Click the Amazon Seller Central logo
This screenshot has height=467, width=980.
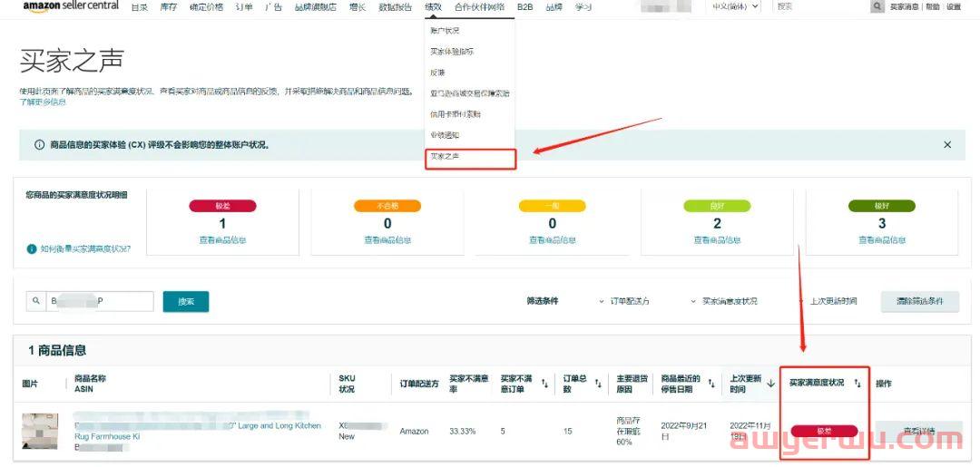(71, 6)
